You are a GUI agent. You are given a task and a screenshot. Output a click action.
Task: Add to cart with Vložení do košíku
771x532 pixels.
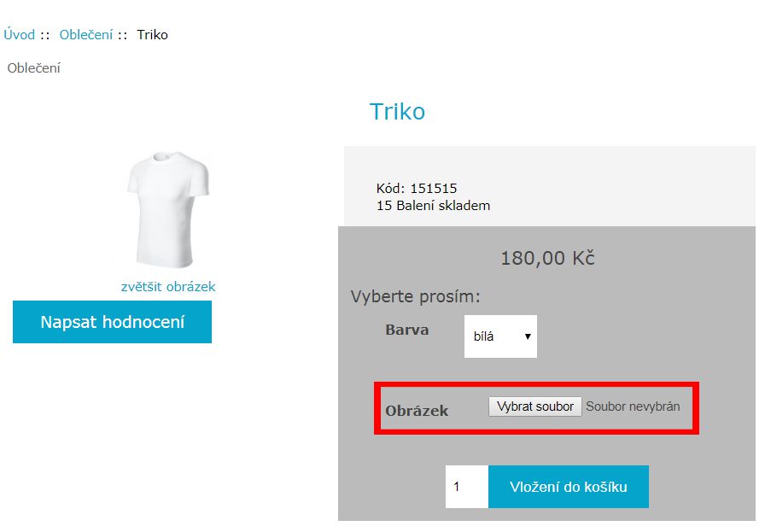(x=568, y=487)
